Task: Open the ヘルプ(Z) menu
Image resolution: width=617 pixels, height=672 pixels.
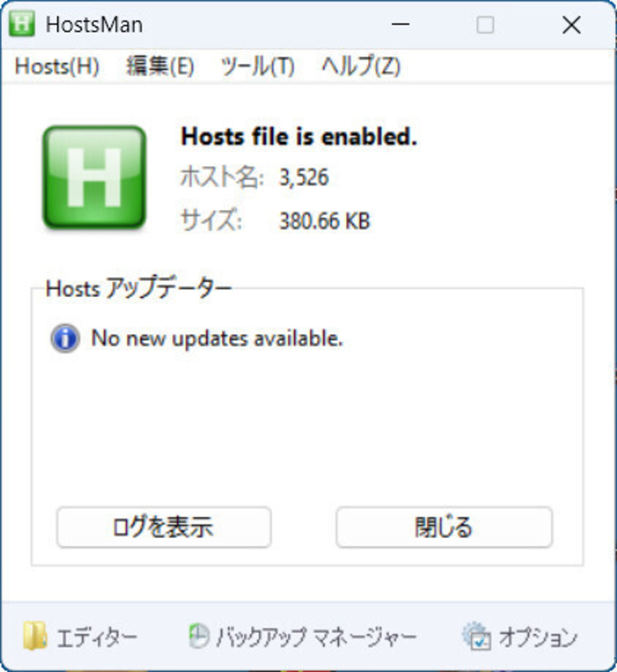Action: pos(361,66)
